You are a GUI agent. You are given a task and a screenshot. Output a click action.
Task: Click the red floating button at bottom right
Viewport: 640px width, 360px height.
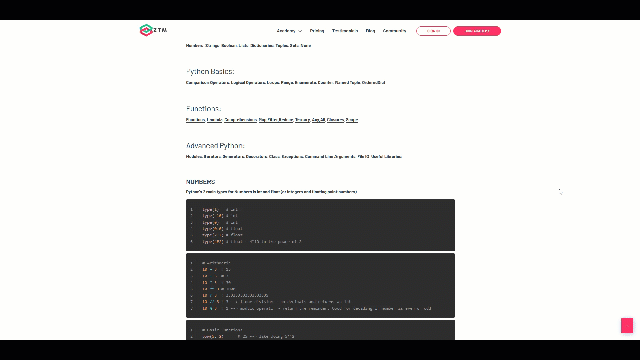pos(627,325)
